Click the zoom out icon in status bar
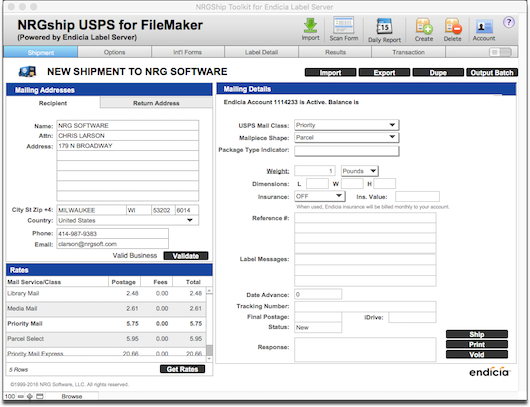This screenshot has height=407, width=530. (21, 396)
